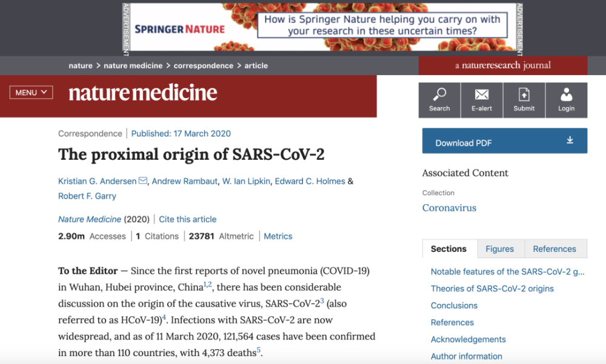The image size is (606, 364).
Task: Switch to the References tab
Action: pyautogui.click(x=554, y=249)
